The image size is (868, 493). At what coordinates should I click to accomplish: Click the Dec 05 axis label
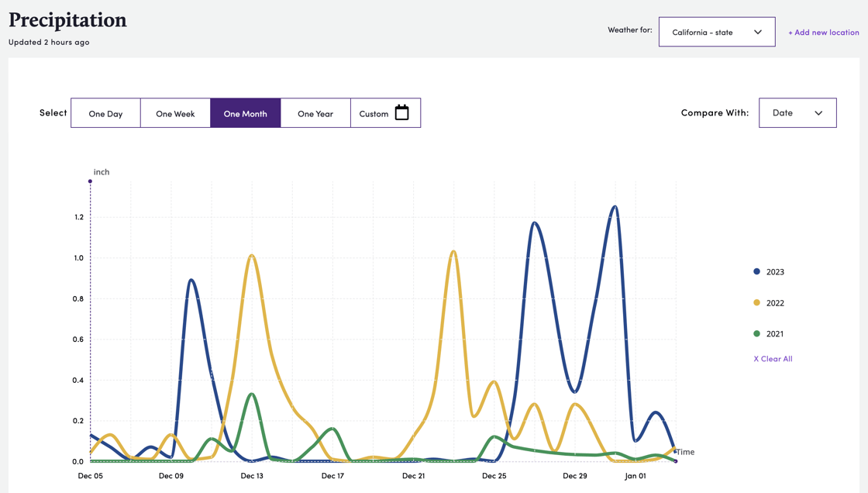(90, 476)
